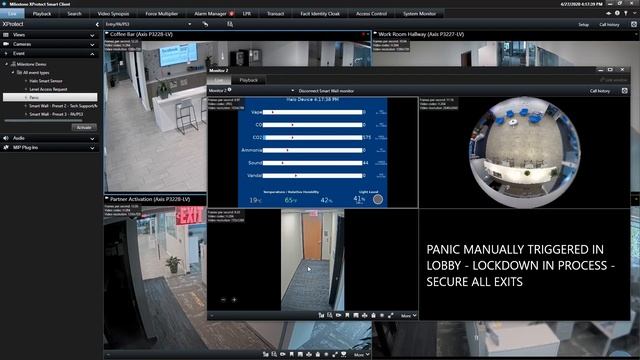Open the Alarm Manager tab

(x=210, y=13)
